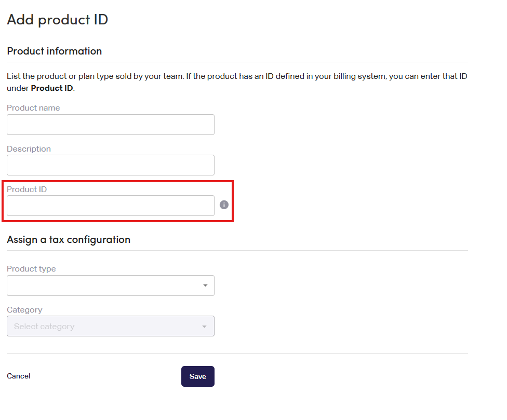Select the Product ID input field
This screenshot has height=420, width=507.
point(110,206)
